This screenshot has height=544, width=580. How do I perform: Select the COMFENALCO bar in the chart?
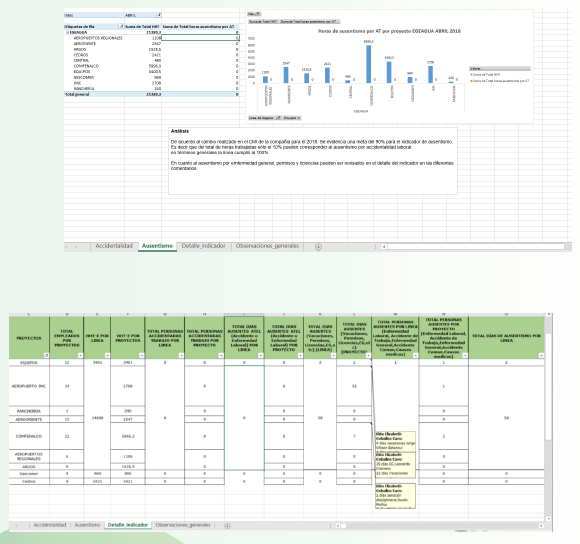369,64
